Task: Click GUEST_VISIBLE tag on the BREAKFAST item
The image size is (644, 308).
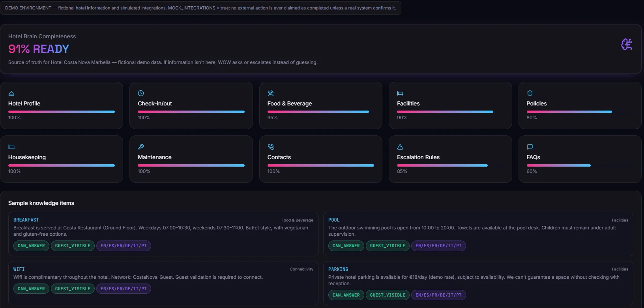Action: [x=73, y=246]
